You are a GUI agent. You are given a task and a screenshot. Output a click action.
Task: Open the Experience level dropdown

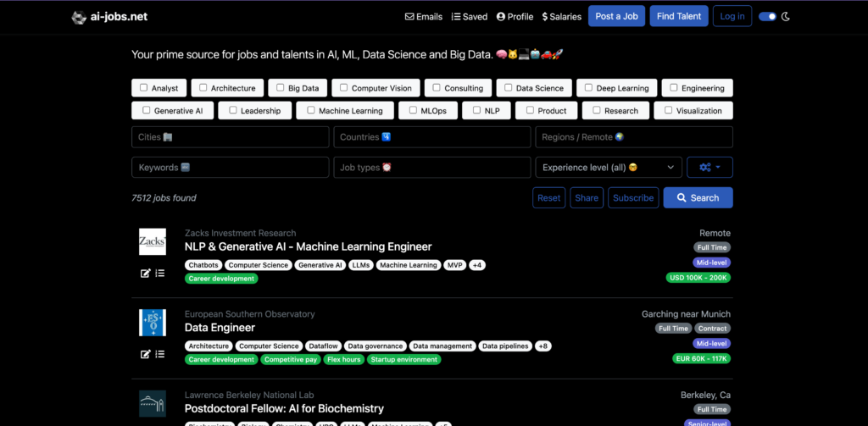609,168
